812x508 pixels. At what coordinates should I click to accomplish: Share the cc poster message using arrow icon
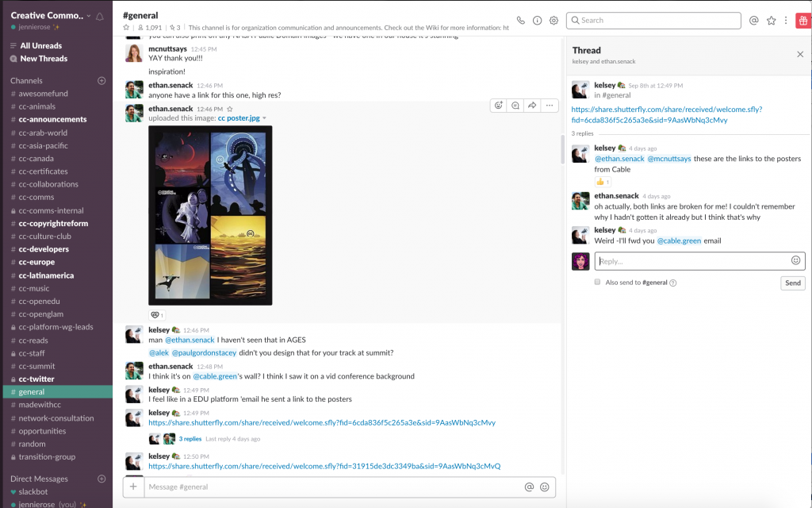tap(532, 105)
